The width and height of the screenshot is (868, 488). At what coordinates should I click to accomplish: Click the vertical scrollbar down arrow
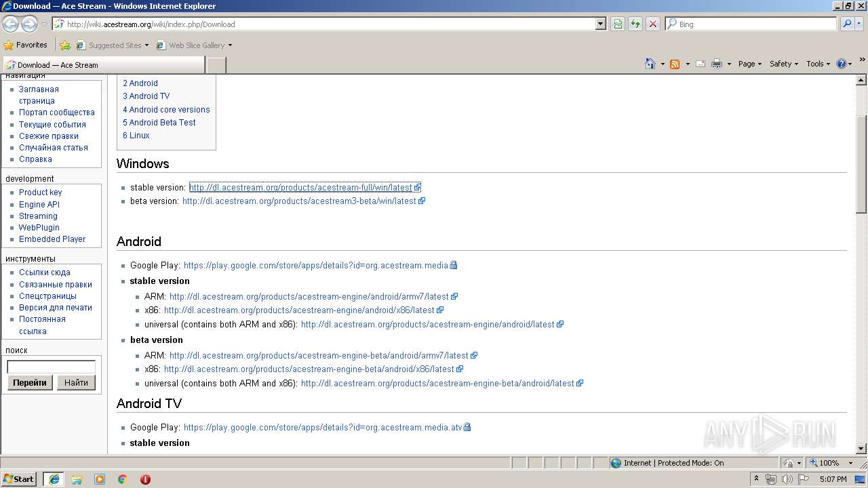pos(861,449)
